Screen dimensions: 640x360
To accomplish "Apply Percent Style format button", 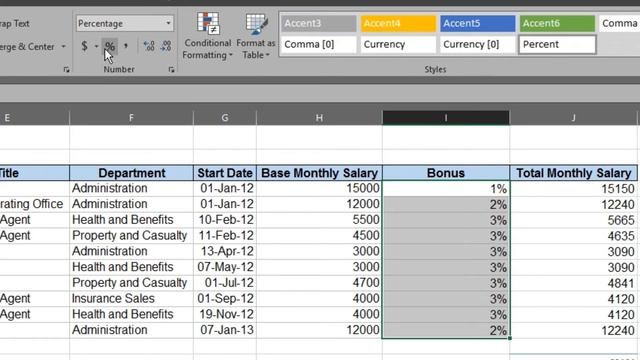I will (x=110, y=47).
